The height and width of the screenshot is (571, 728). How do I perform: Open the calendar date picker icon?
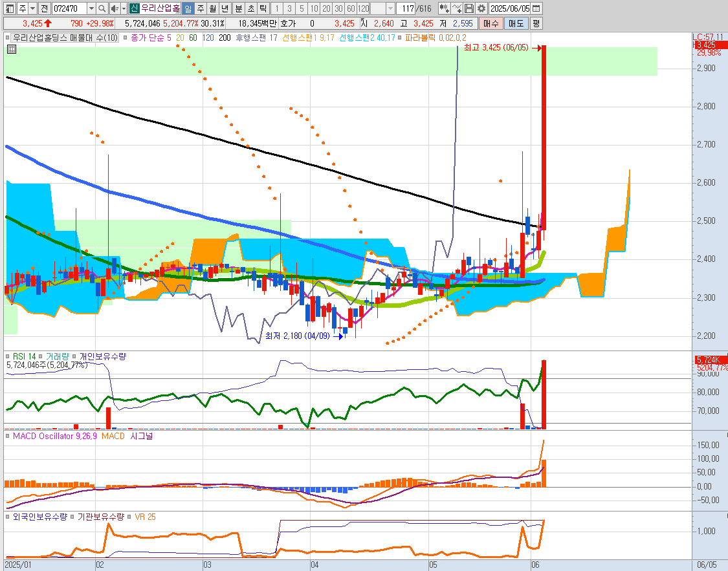pyautogui.click(x=536, y=8)
